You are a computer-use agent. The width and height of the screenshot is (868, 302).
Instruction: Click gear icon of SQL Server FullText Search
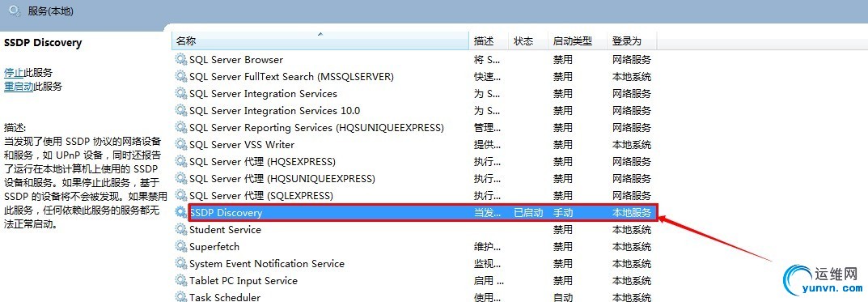pos(181,76)
